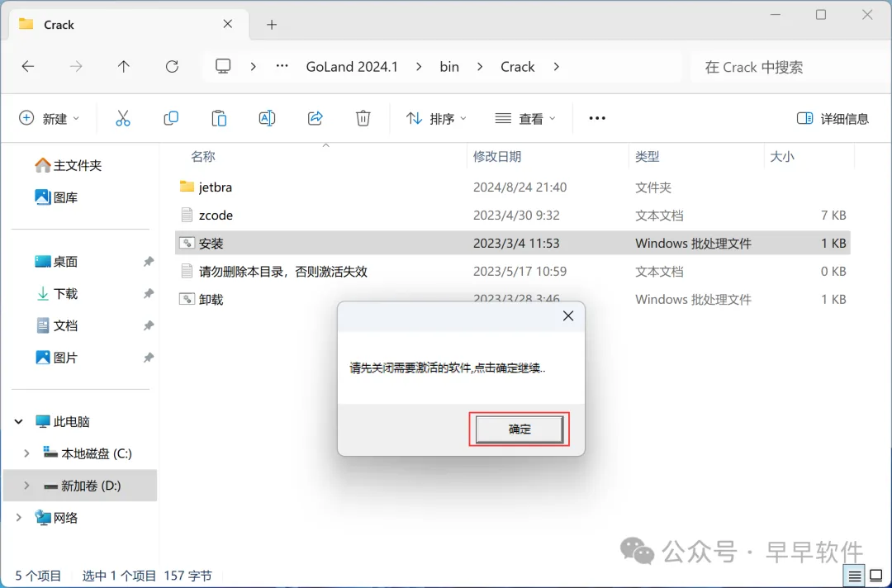Select 本地磁盘 (C:) drive
Screen dimensions: 892x588
point(88,453)
